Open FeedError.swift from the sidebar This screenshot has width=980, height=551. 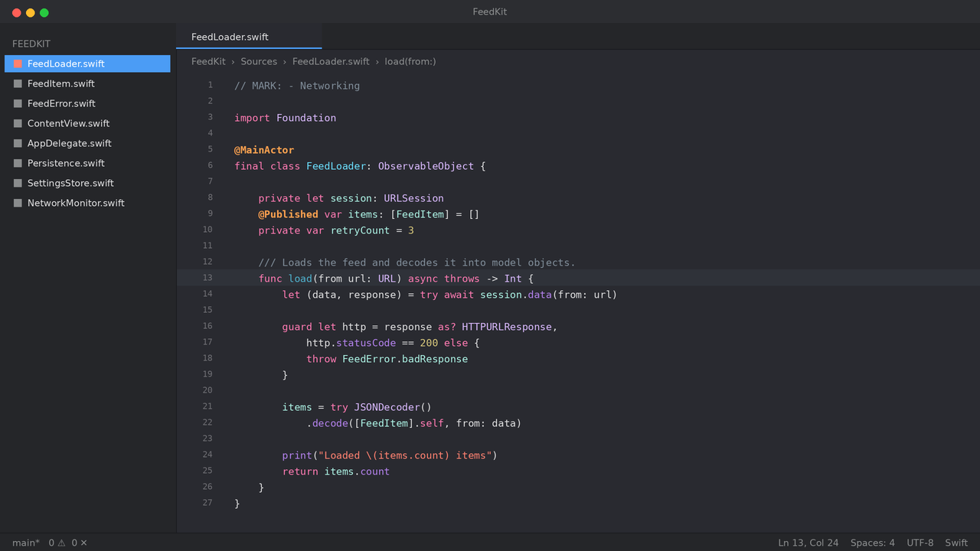(x=87, y=103)
